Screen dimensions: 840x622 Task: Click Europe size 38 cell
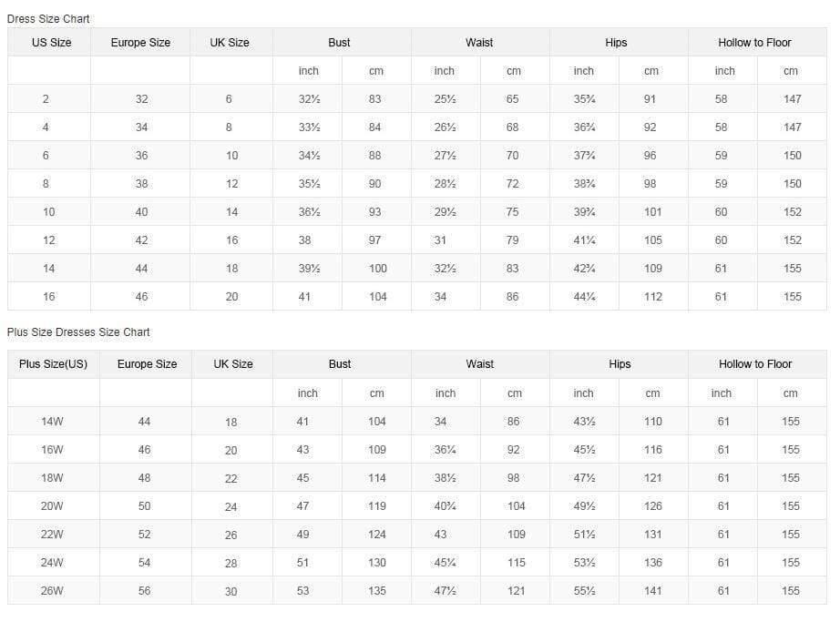[141, 184]
